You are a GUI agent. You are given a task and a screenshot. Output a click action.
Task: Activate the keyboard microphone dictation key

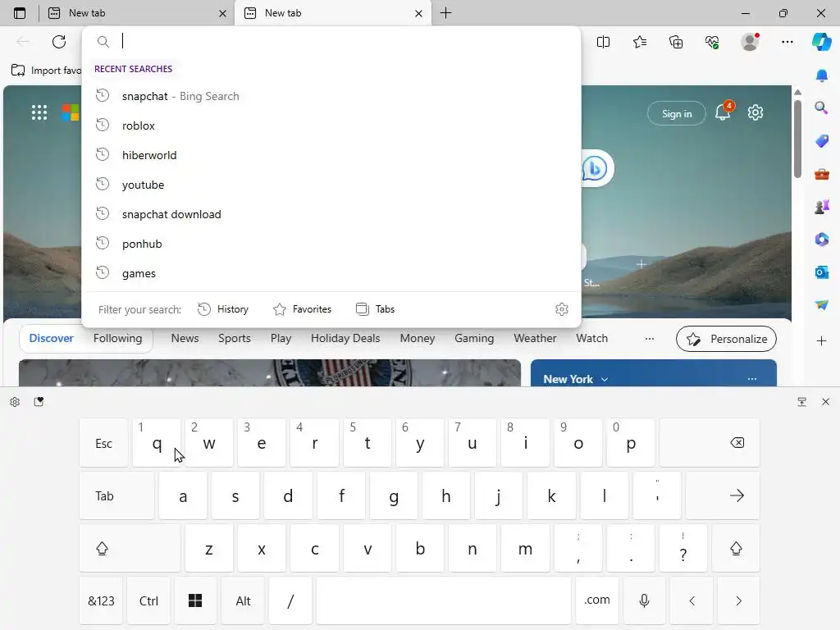(x=645, y=600)
